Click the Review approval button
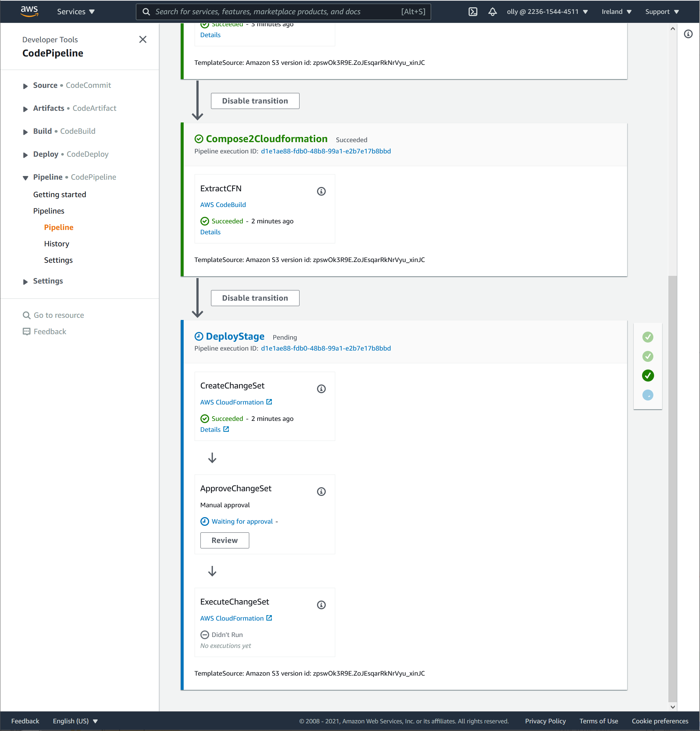The width and height of the screenshot is (700, 731). pos(224,540)
